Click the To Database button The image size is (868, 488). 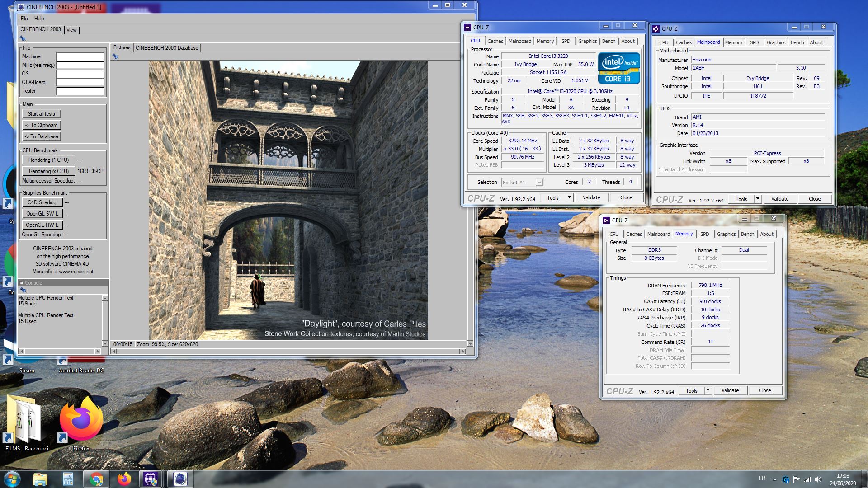pos(41,136)
